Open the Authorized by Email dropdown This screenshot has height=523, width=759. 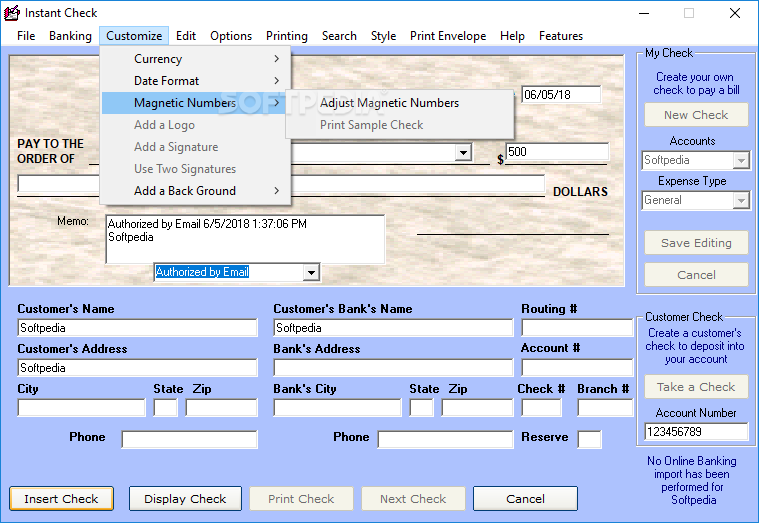click(311, 273)
